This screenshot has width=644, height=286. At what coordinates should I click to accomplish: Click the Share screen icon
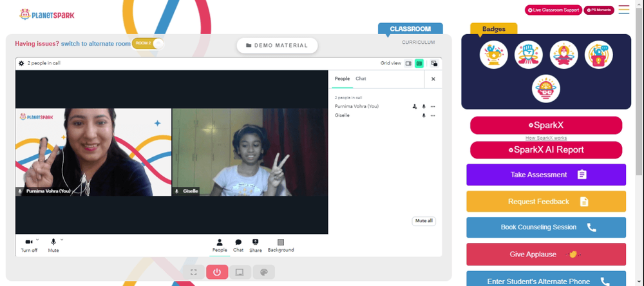pos(256,245)
